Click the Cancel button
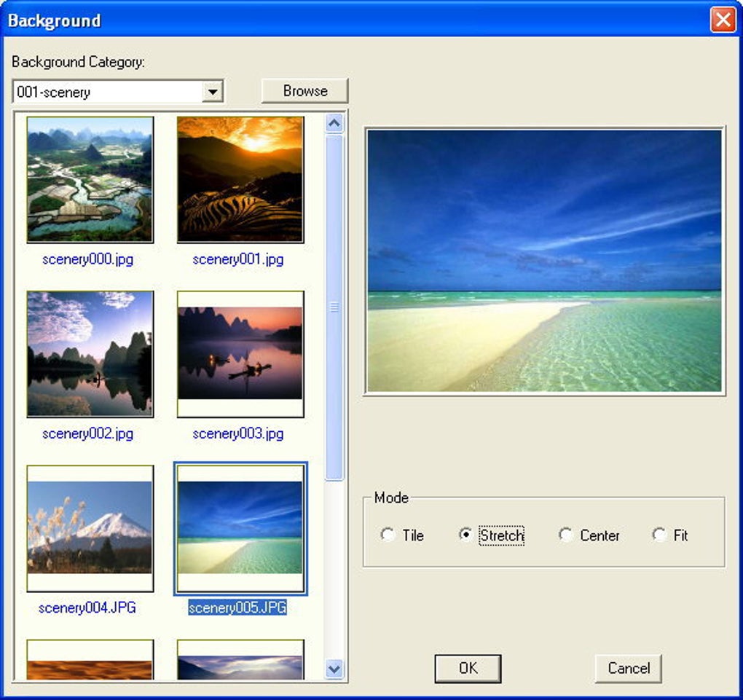The image size is (743, 700). 629,668
